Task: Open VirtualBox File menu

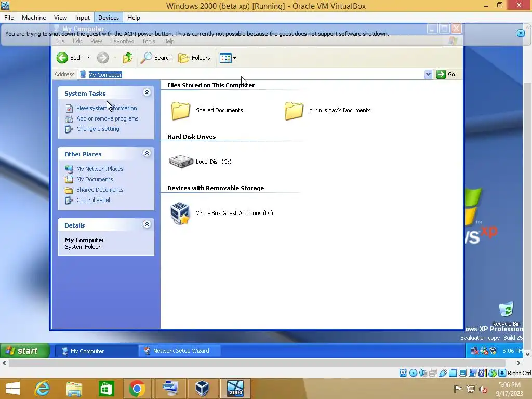Action: 9,18
